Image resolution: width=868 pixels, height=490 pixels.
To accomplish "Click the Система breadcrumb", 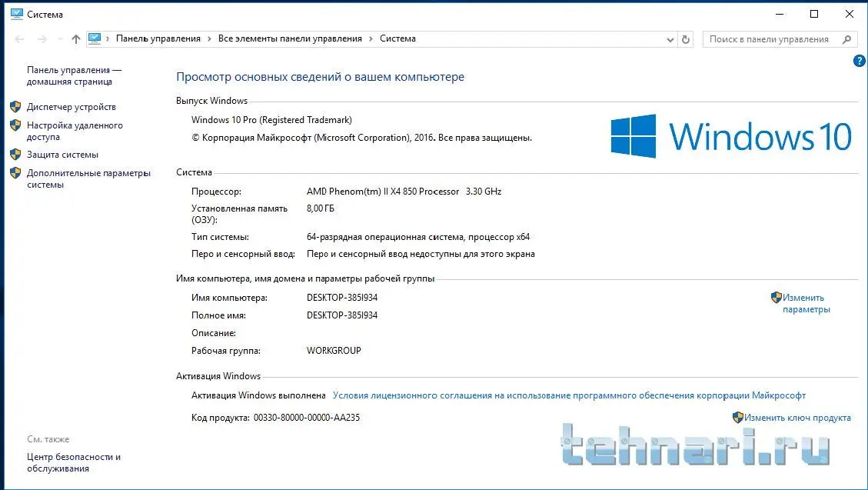I will click(x=397, y=38).
